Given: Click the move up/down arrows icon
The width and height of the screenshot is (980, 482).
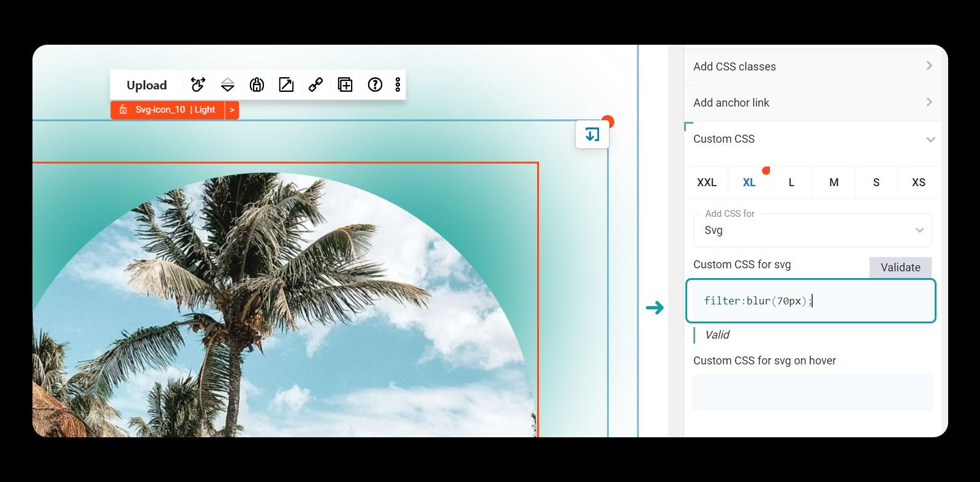Looking at the screenshot, I should click(227, 85).
